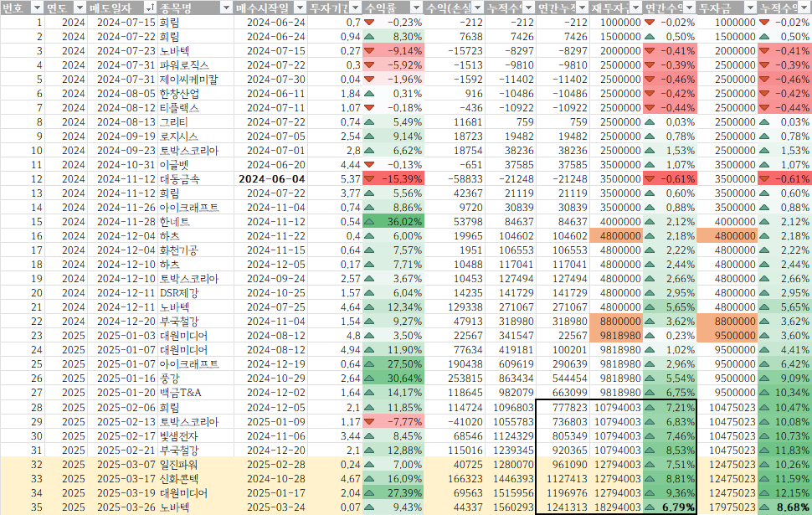This screenshot has width=812, height=515.
Task: Click the green up arrow beside 1,02%
Action: 650,350
